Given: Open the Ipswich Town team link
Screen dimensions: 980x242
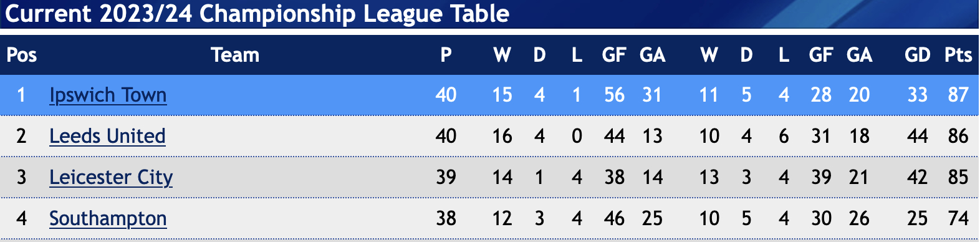Looking at the screenshot, I should point(108,95).
